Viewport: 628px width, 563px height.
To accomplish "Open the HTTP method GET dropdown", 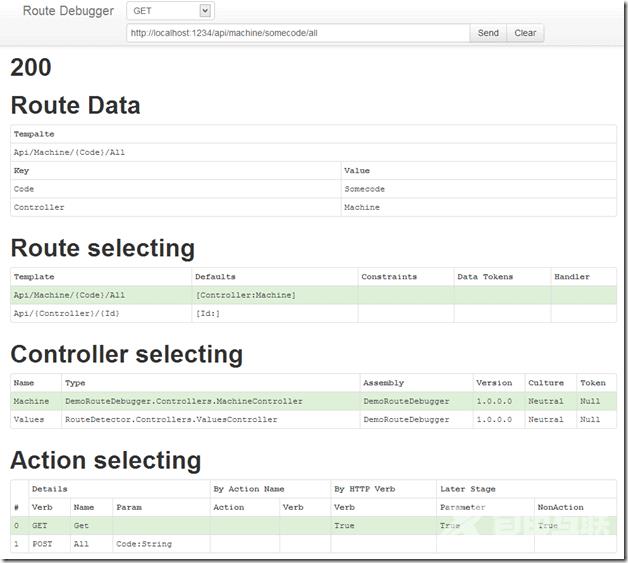I will click(170, 11).
